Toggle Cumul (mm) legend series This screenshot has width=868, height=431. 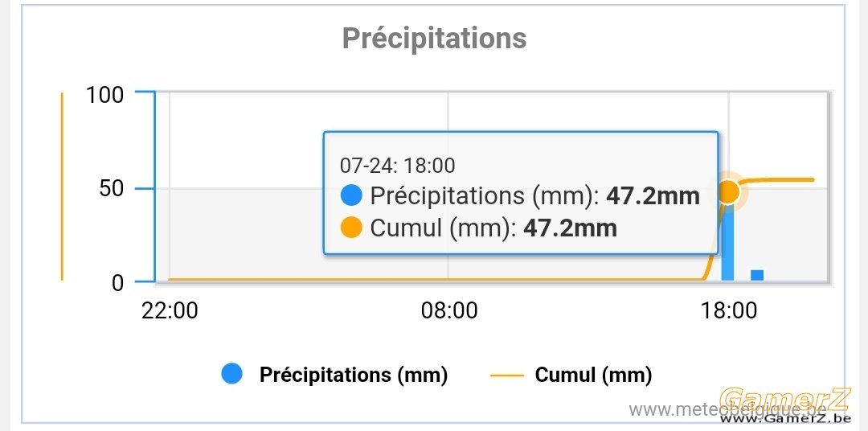tap(571, 375)
